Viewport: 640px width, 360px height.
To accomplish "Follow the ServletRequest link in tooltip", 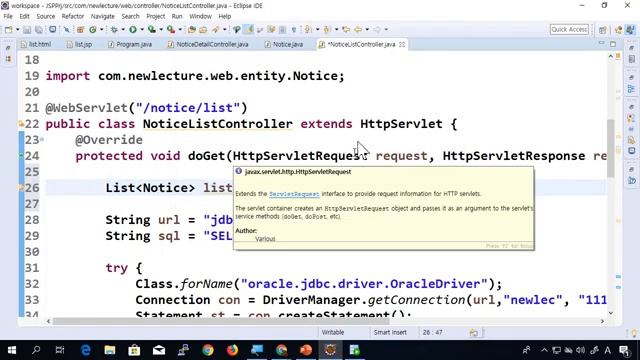I will tap(294, 194).
